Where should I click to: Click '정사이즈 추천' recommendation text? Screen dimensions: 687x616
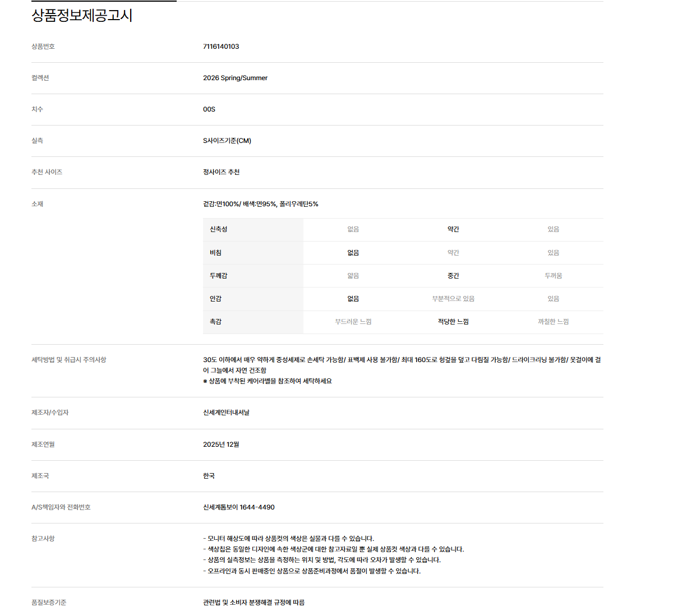[221, 172]
